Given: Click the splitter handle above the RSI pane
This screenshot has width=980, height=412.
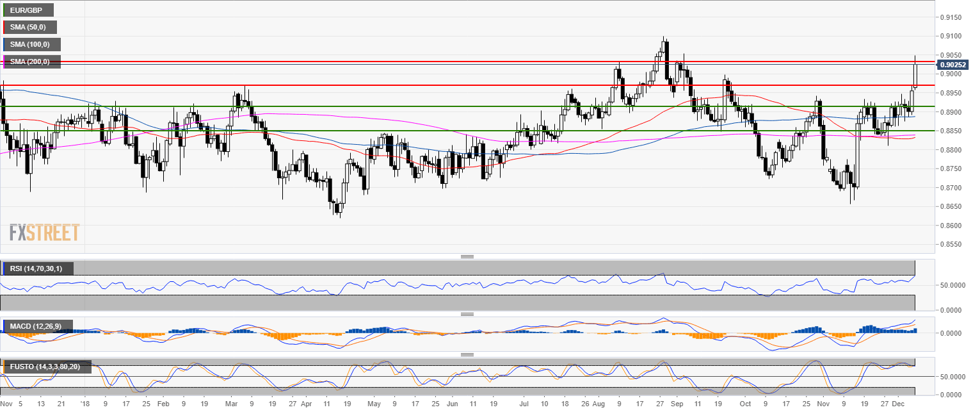Looking at the screenshot, I should (x=467, y=256).
